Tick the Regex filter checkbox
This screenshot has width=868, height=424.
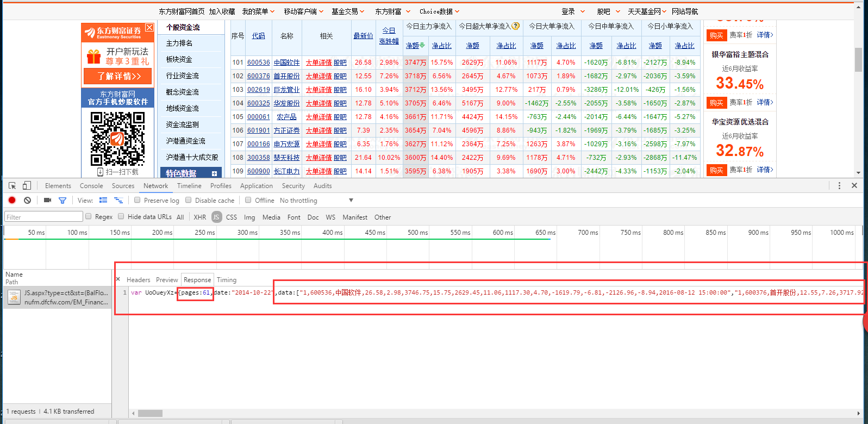pyautogui.click(x=89, y=216)
